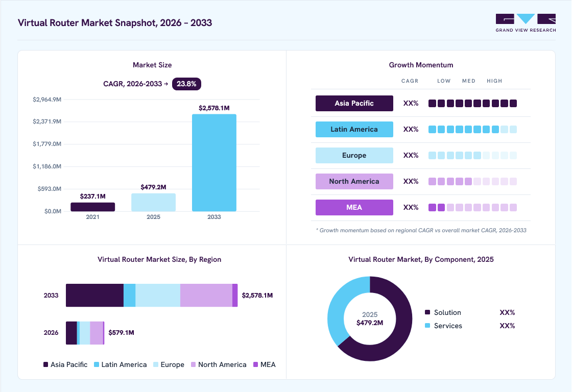This screenshot has width=572, height=392.
Task: Click MEA legend swatch
Action: point(256,364)
